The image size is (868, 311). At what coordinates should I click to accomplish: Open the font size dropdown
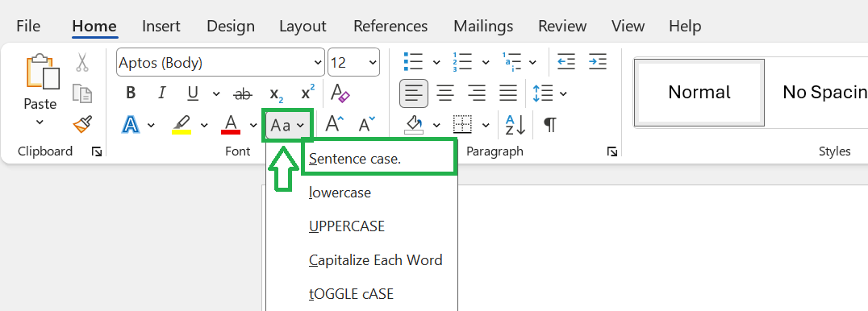point(373,63)
